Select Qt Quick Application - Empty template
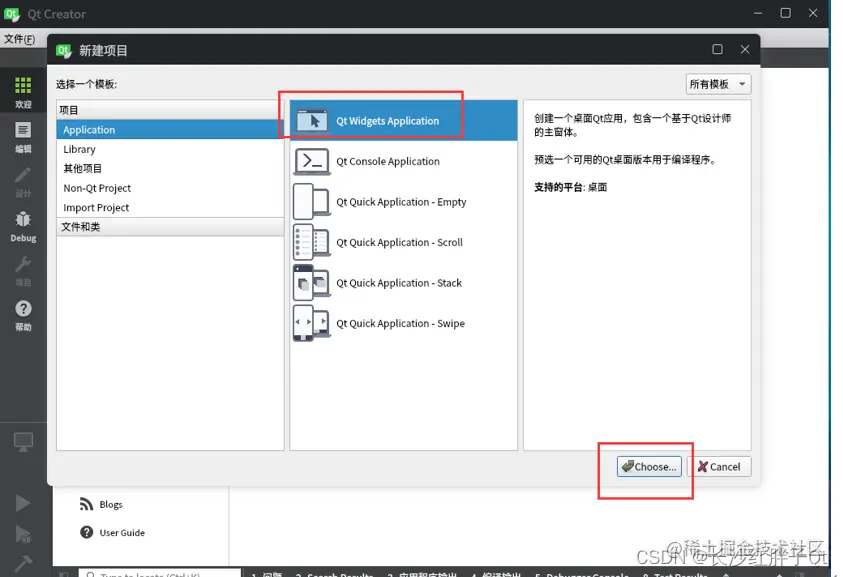 (x=403, y=202)
